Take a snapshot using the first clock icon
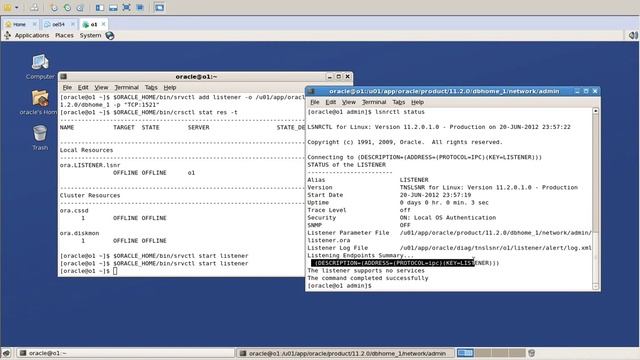This screenshot has width=640, height=360. (x=53, y=7)
